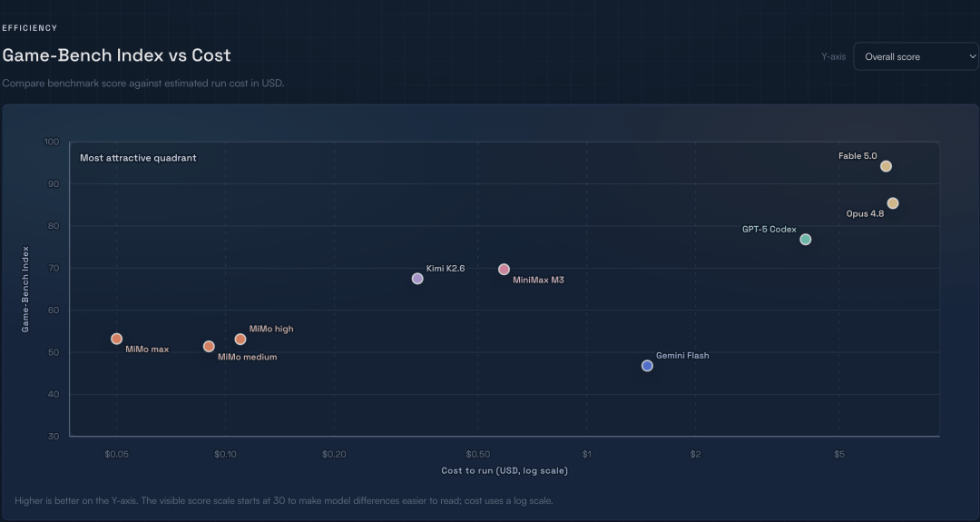The image size is (980, 522).
Task: Click the Opus 4.8 data point
Action: point(893,203)
